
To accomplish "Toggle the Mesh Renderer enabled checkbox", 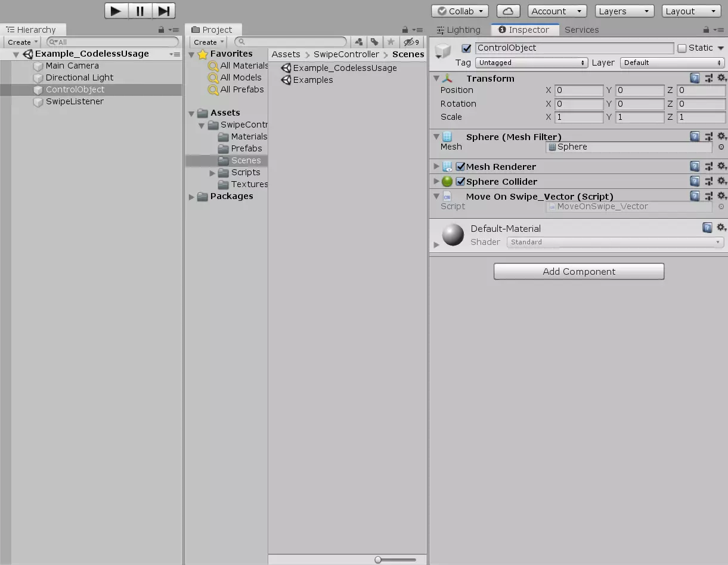I will 460,167.
